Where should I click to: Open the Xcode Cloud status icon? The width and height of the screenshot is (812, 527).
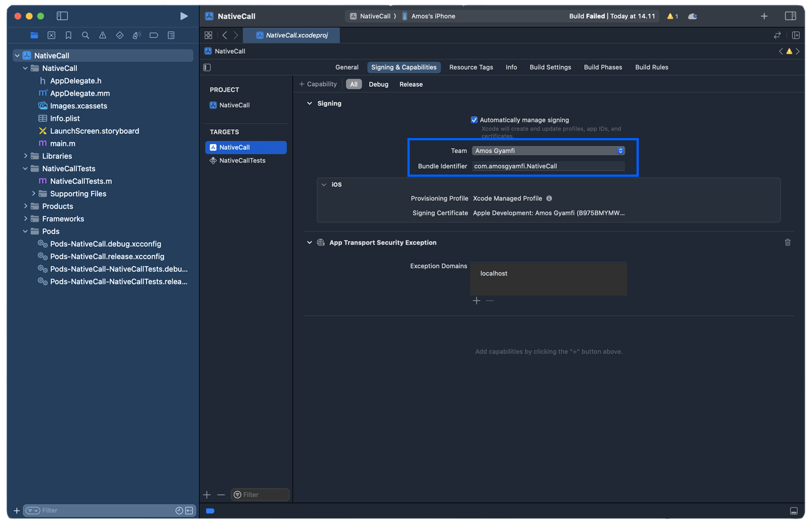[692, 17]
